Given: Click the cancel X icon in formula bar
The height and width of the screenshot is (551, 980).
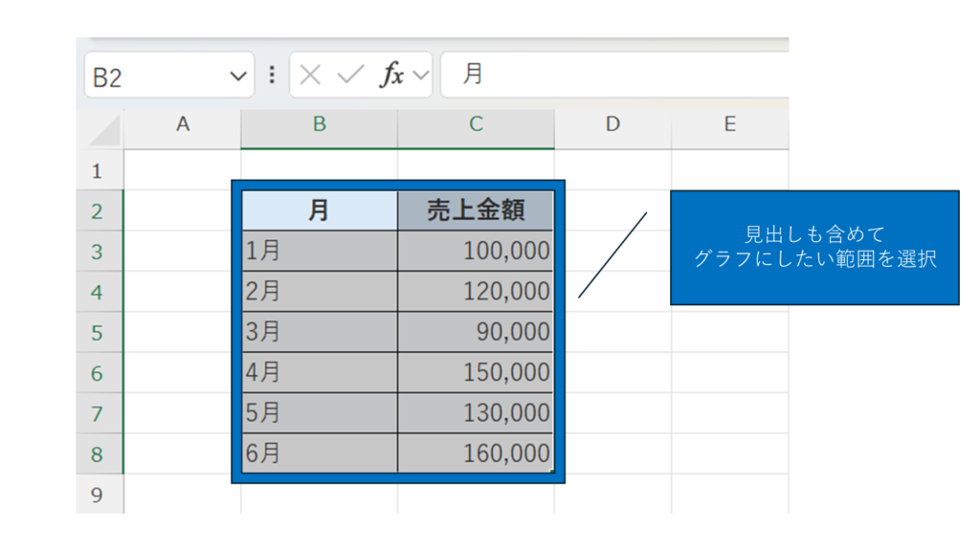Looking at the screenshot, I should (310, 76).
